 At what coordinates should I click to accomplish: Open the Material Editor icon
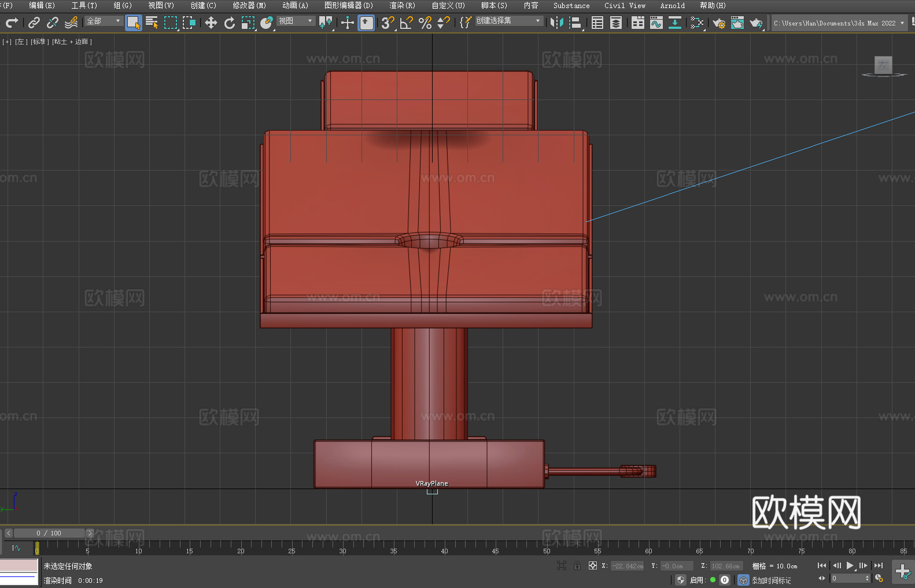697,23
